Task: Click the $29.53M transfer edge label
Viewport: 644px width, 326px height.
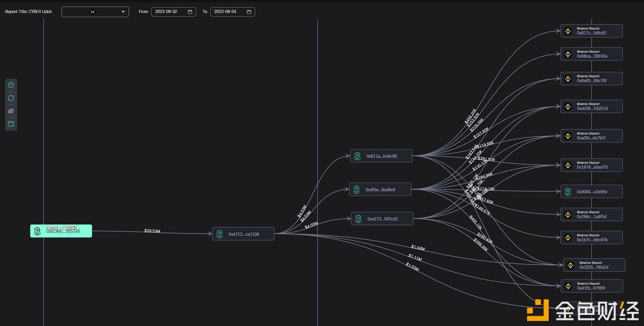Action: pos(152,231)
